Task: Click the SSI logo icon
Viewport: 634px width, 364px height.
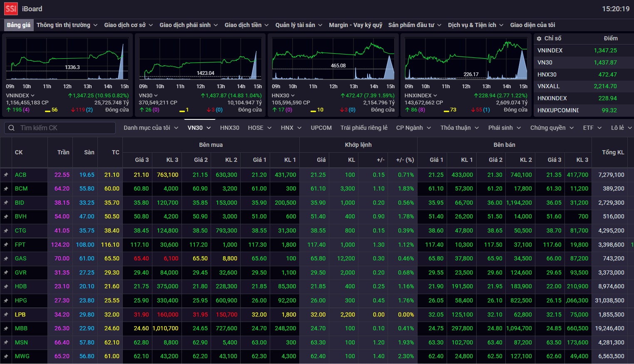Action: (x=11, y=9)
